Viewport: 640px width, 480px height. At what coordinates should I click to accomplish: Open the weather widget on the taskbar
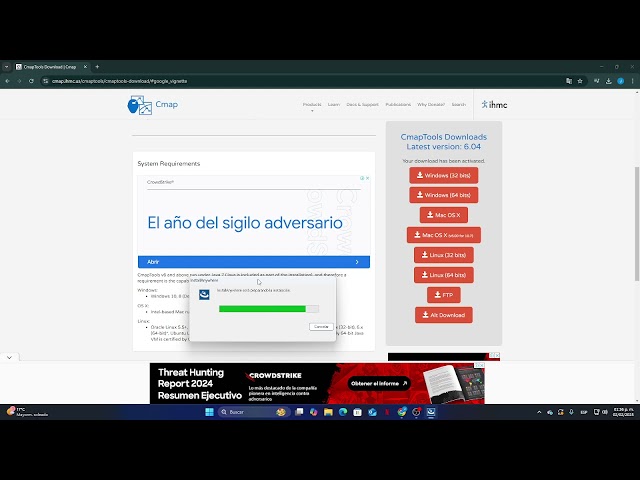[27, 412]
